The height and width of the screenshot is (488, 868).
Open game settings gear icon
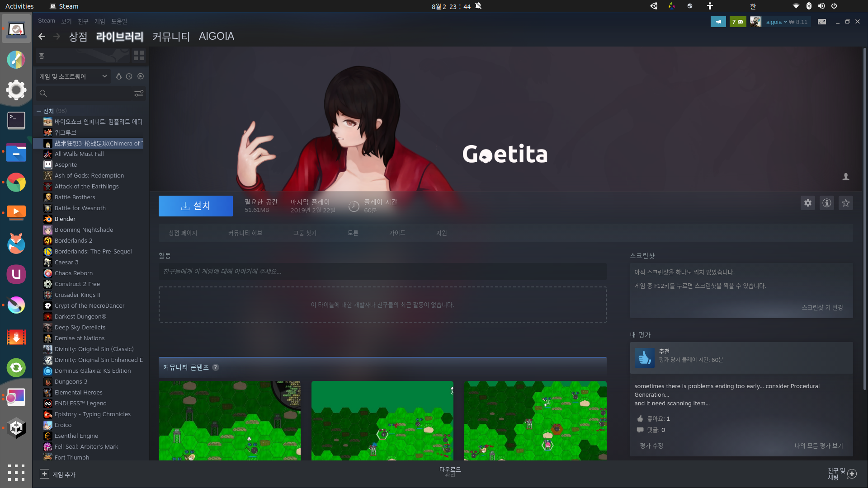coord(808,203)
